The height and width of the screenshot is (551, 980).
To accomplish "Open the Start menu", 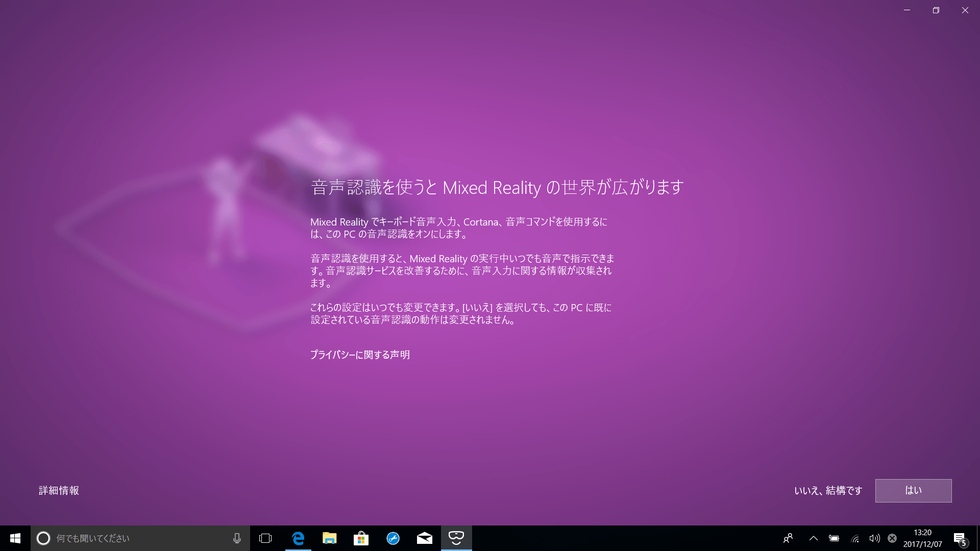I will pos(15,538).
